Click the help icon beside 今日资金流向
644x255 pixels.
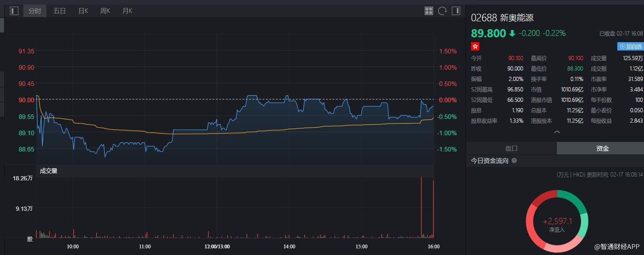pos(514,161)
